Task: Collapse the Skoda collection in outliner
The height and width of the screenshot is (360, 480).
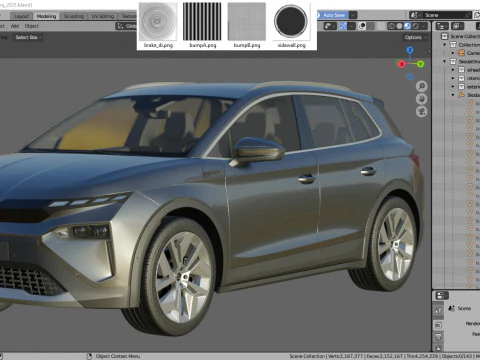Action: coord(445,61)
